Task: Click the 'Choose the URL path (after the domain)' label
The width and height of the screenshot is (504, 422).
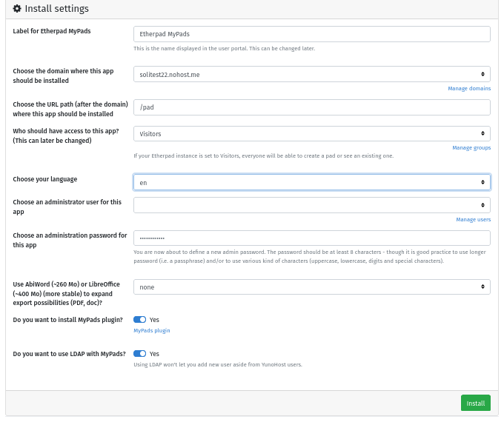Action: tap(70, 109)
